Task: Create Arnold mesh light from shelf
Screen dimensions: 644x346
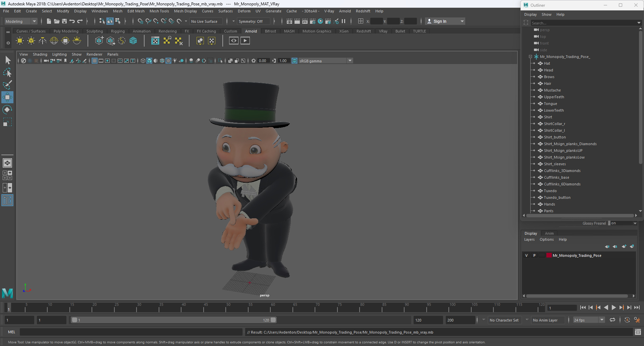Action: [31, 41]
